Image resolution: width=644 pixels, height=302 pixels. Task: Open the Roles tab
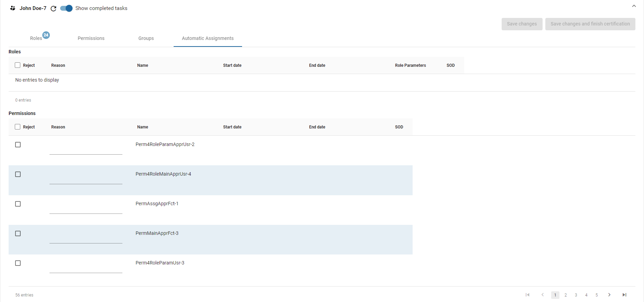pyautogui.click(x=36, y=38)
